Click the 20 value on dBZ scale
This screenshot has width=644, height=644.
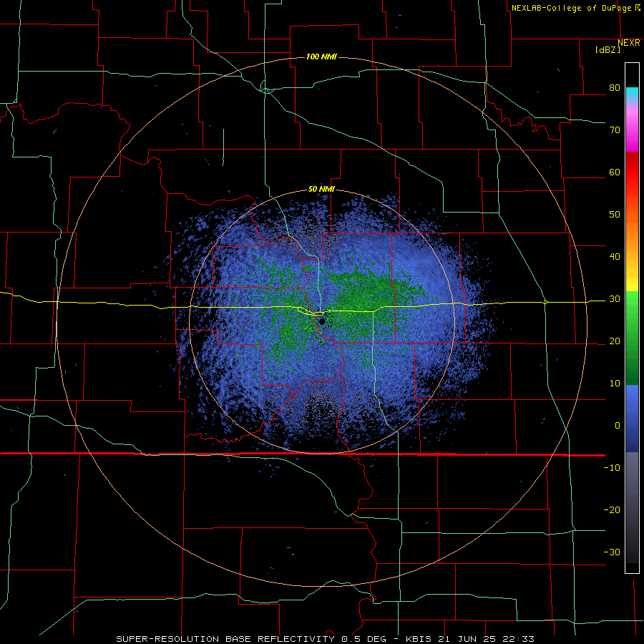click(x=615, y=341)
